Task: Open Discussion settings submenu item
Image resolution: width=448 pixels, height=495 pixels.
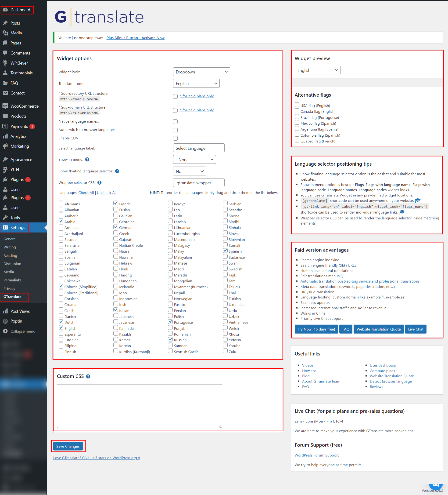Action: [12, 263]
